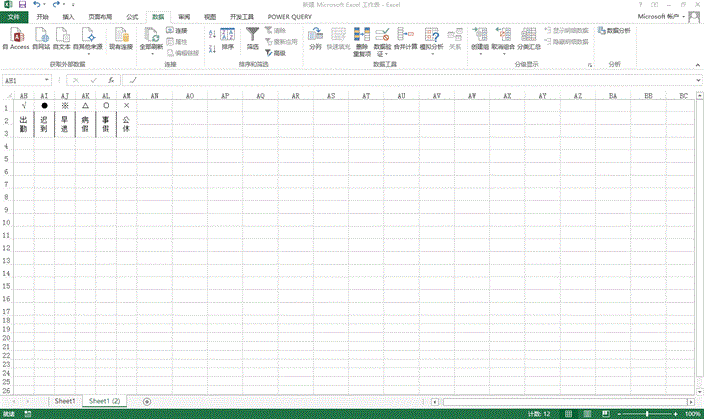Expand the formula bar with the chevron

[696, 80]
